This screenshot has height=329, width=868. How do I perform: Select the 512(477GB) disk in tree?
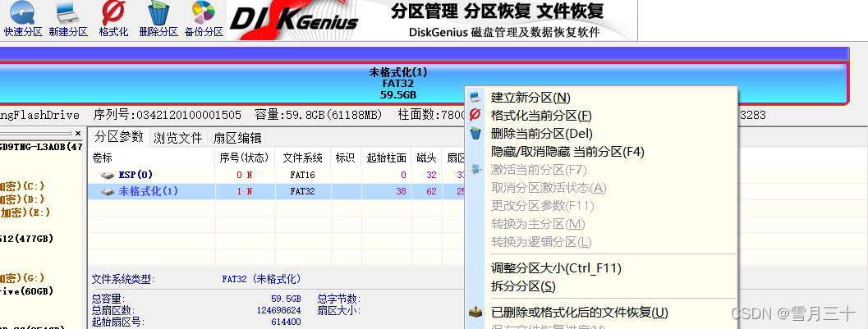(x=26, y=239)
